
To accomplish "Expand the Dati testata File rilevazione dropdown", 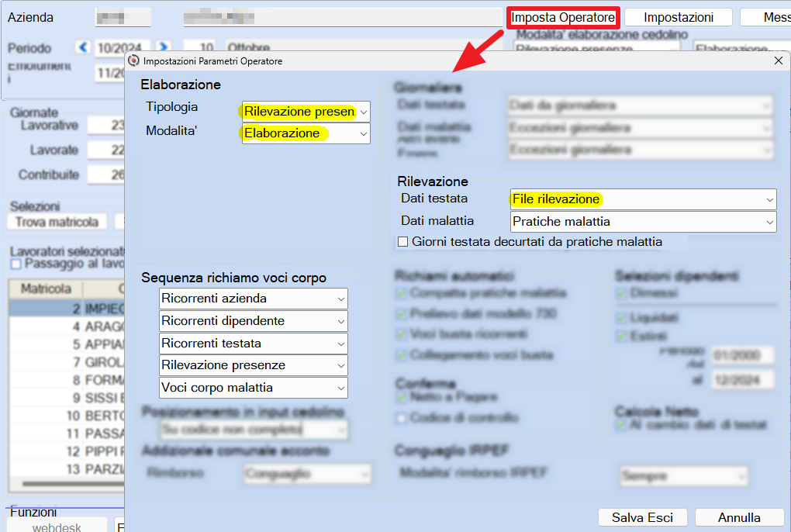I will pos(643,199).
